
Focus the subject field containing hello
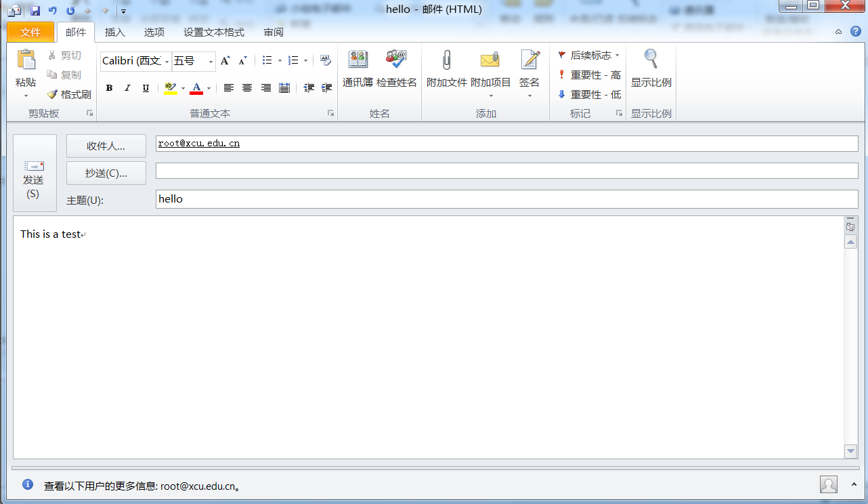point(506,199)
